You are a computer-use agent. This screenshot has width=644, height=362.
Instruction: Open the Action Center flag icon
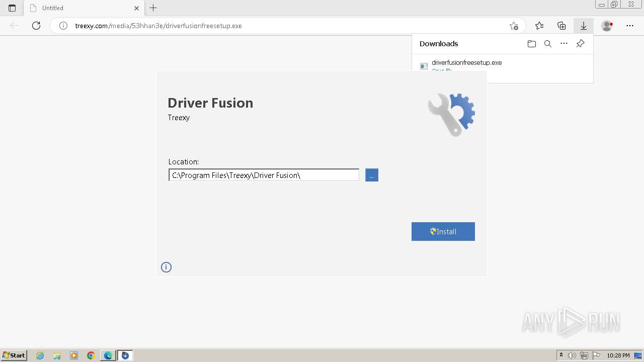[596, 355]
